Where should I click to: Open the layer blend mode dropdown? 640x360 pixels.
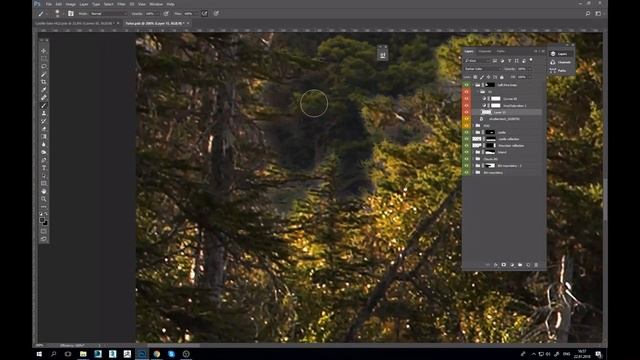coord(483,69)
